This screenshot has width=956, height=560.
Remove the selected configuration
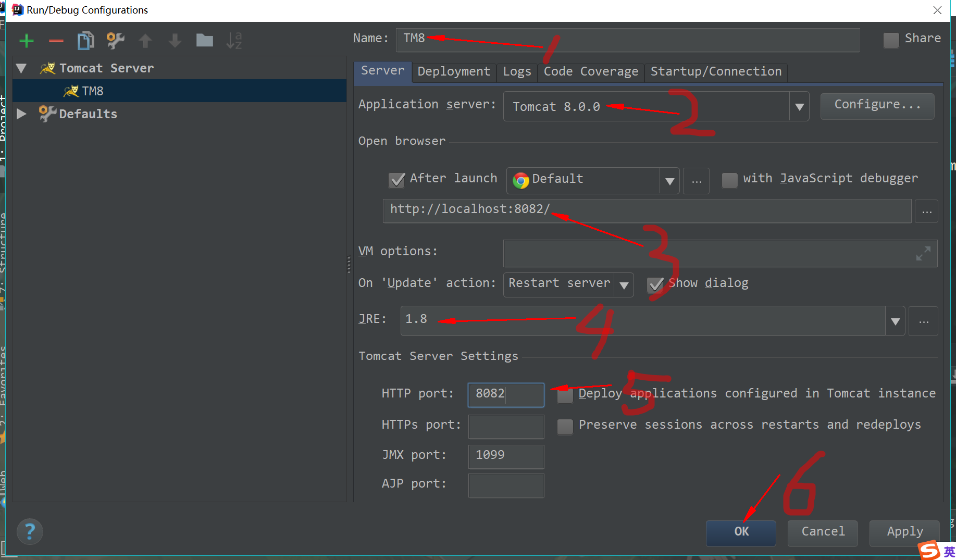pos(56,41)
